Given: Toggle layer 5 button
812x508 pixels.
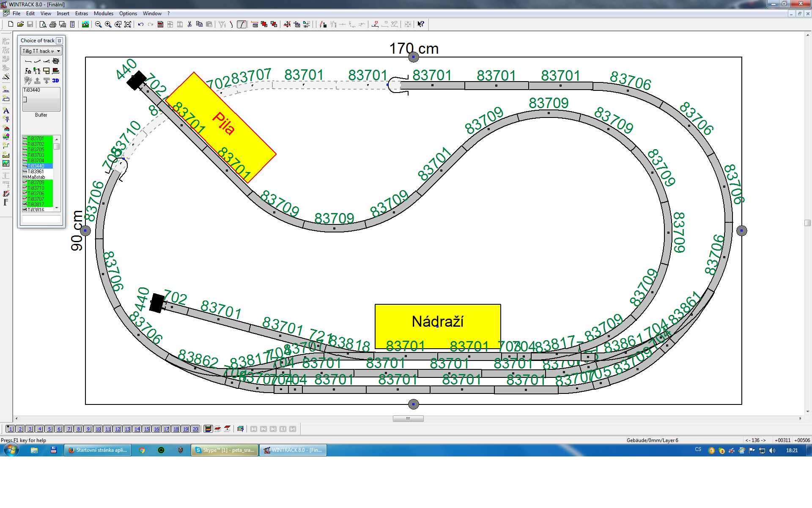Looking at the screenshot, I should [49, 429].
